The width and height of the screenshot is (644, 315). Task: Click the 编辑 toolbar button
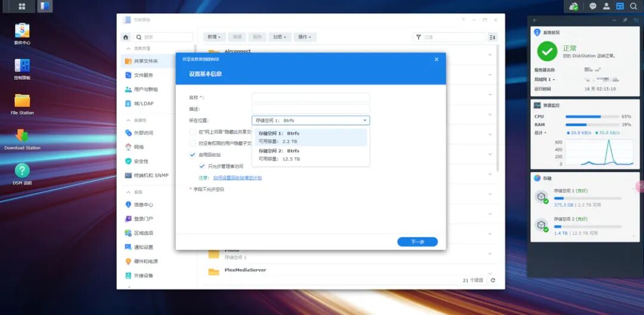click(237, 37)
